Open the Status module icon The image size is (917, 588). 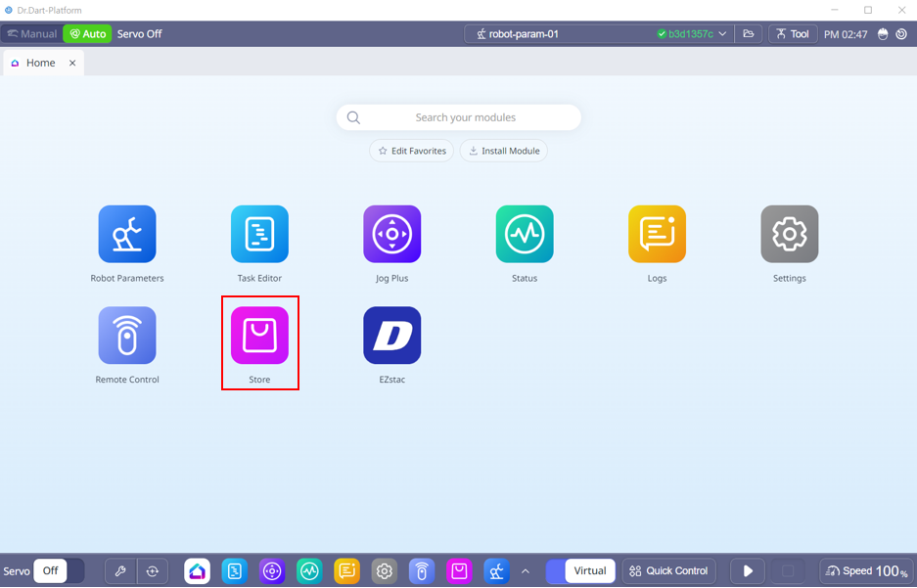[525, 235]
